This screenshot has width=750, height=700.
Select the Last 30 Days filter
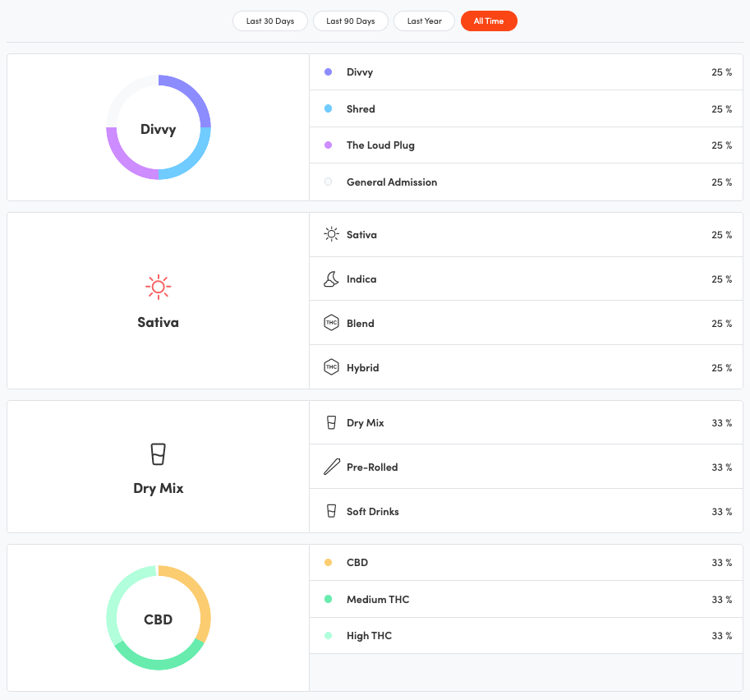point(270,21)
